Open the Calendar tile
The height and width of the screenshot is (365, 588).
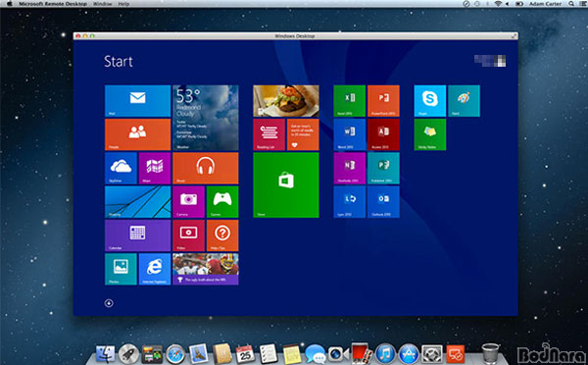pos(137,235)
